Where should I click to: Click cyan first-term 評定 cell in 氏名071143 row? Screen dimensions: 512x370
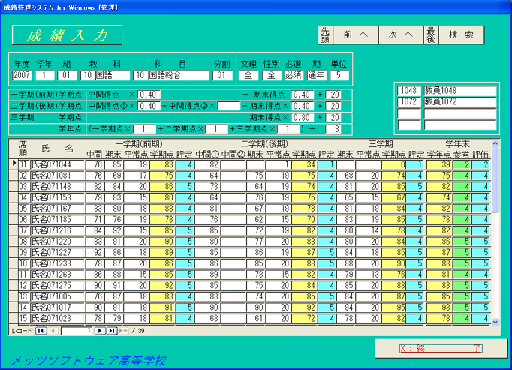pos(185,186)
